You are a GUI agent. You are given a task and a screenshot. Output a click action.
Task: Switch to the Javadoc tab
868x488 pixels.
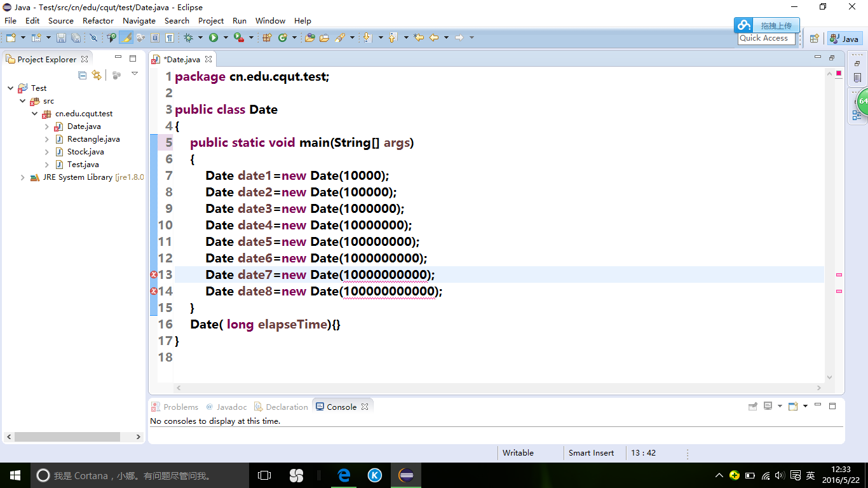[226, 407]
